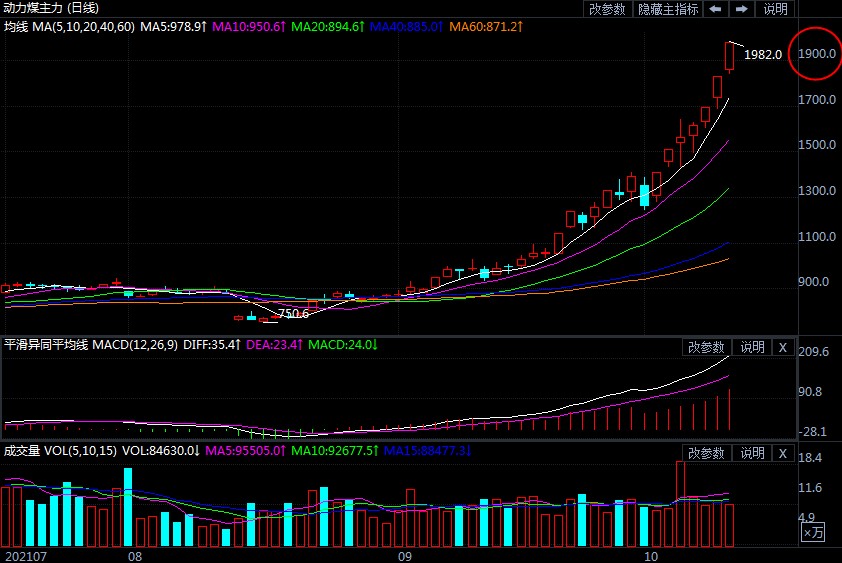Click 说明 in the top toolbar

(775, 9)
